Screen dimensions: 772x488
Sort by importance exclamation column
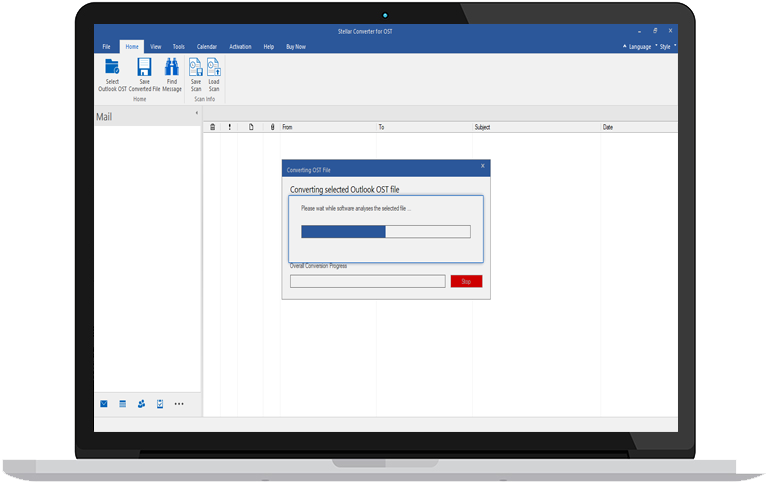(x=229, y=127)
